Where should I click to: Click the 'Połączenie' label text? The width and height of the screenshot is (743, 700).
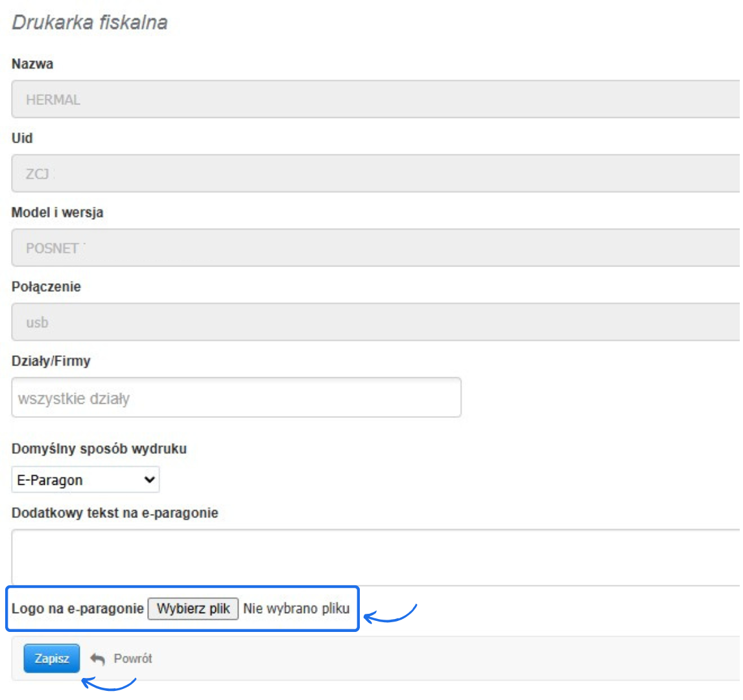[x=46, y=286]
